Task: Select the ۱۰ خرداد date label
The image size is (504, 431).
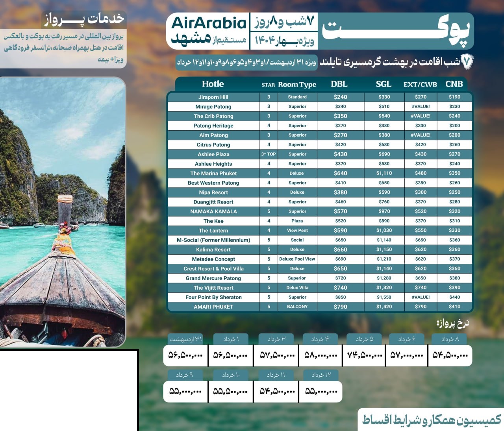Action: tap(231, 375)
